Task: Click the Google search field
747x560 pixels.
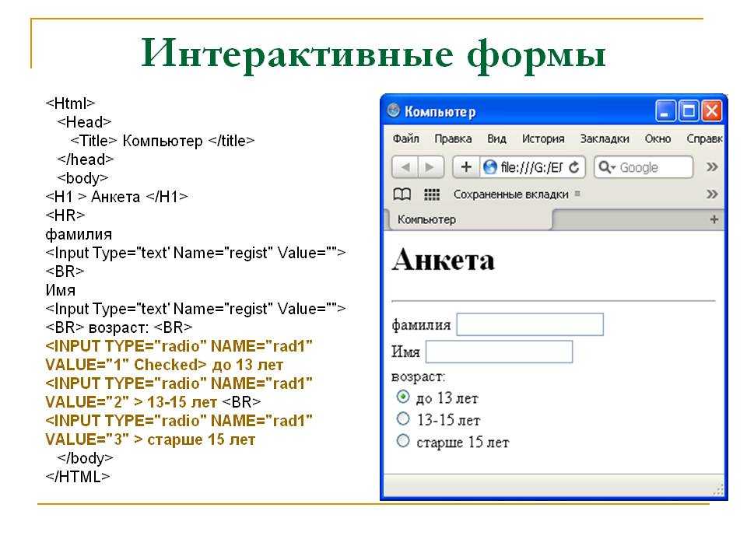Action: pos(644,167)
